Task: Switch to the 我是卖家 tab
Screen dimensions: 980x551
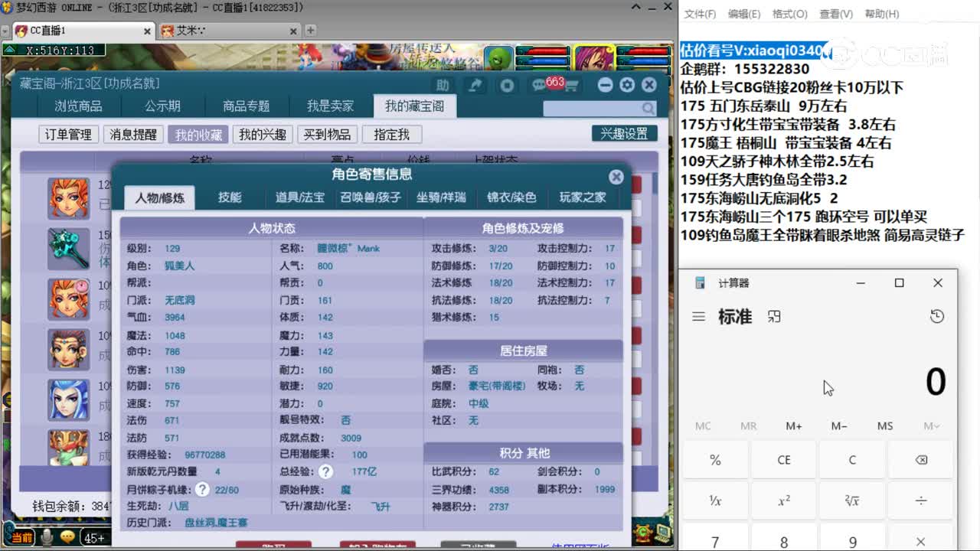Action: click(x=331, y=106)
